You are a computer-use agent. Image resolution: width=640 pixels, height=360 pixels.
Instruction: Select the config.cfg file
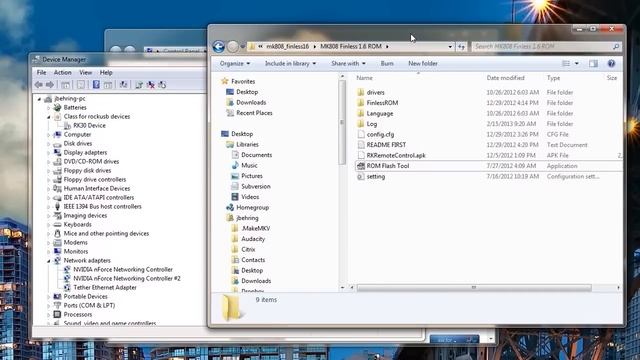[x=380, y=135]
